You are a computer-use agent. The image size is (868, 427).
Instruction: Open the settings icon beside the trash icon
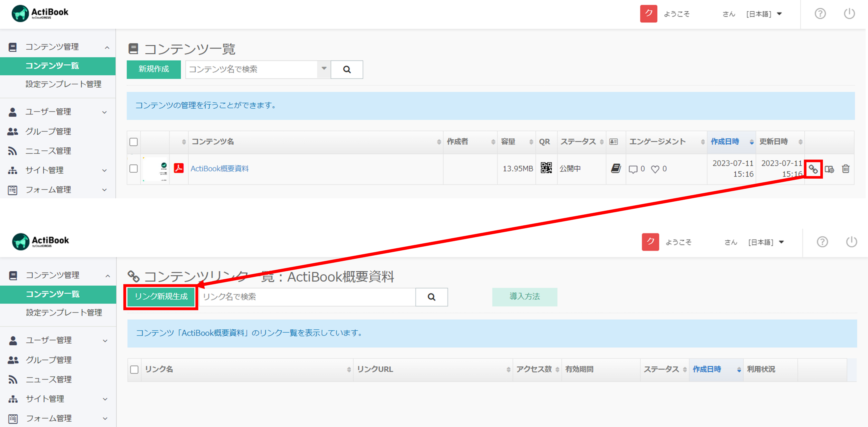click(829, 169)
